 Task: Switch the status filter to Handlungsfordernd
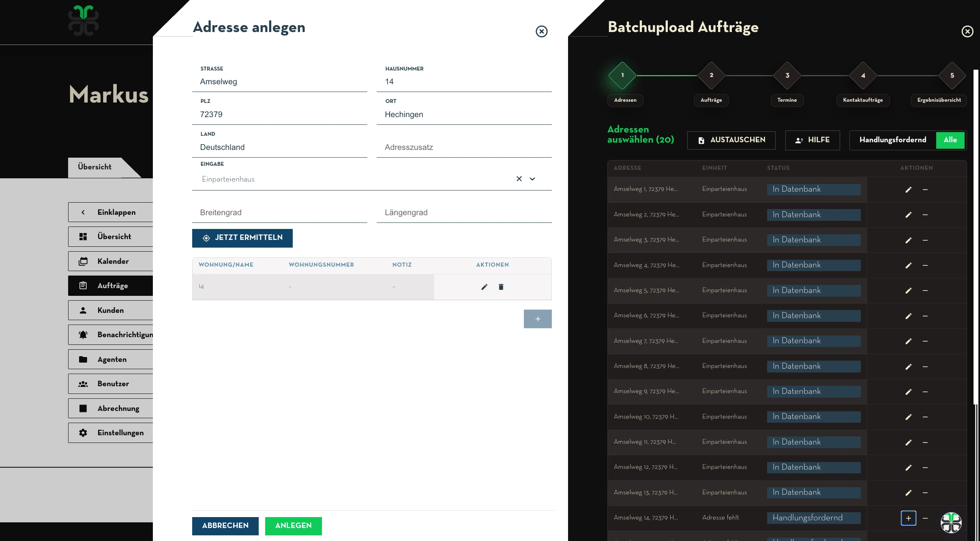coord(893,140)
